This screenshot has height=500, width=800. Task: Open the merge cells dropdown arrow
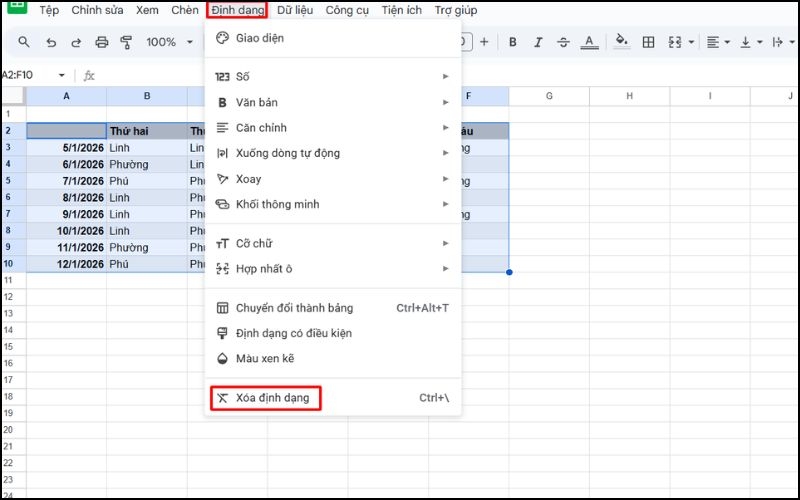click(x=691, y=42)
